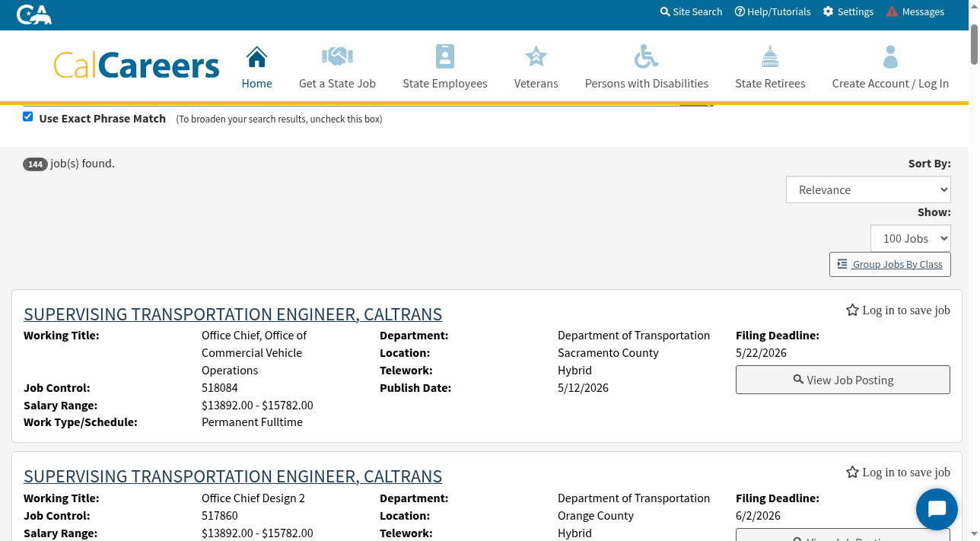Click the page vertical scrollbar thumb

[x=975, y=44]
